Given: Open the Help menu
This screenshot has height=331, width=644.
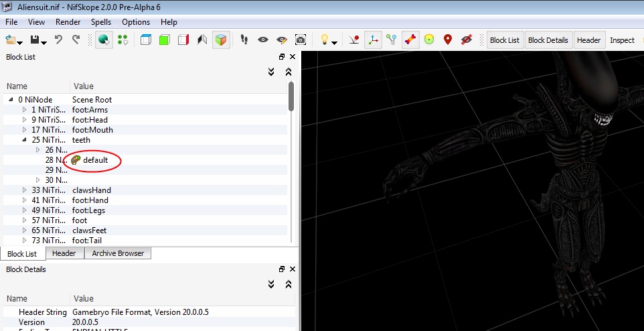Looking at the screenshot, I should 169,22.
